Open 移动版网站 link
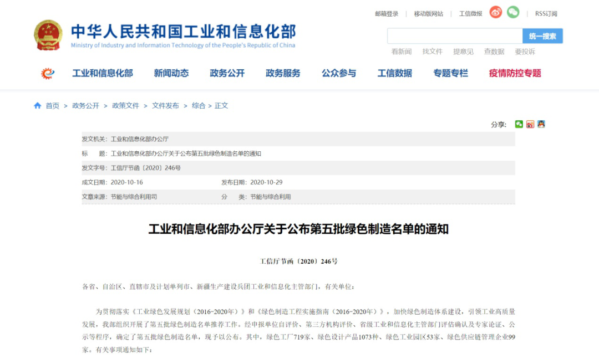Viewport: 599px width, 364px height. coord(429,14)
